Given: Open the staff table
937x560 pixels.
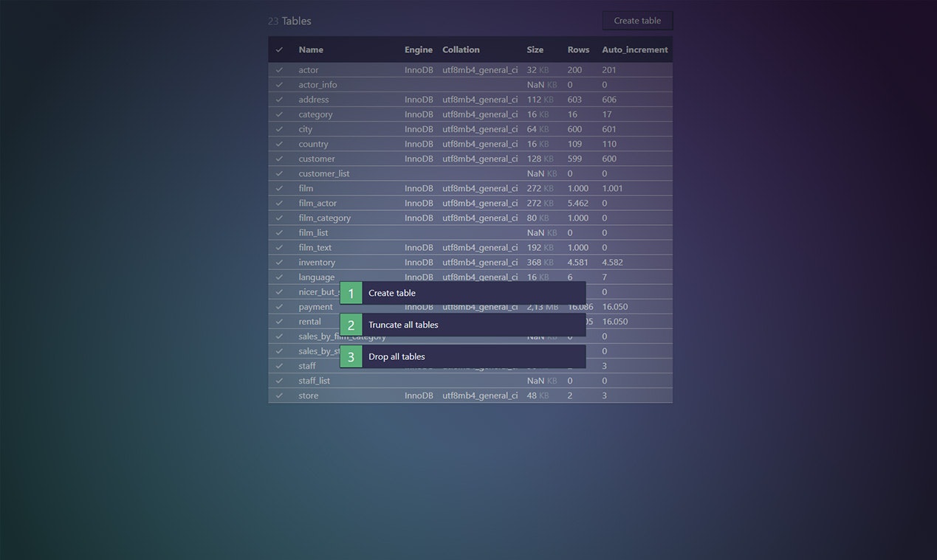Looking at the screenshot, I should click(307, 366).
